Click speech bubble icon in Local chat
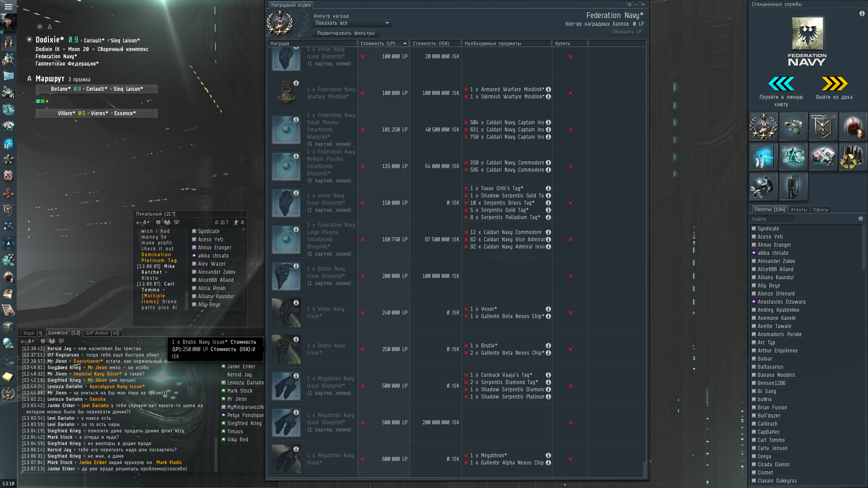Image resolution: width=868 pixels, height=488 pixels. pyautogui.click(x=176, y=222)
